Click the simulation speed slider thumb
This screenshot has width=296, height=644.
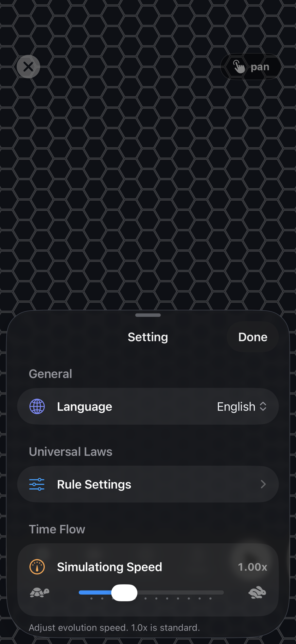[124, 592]
